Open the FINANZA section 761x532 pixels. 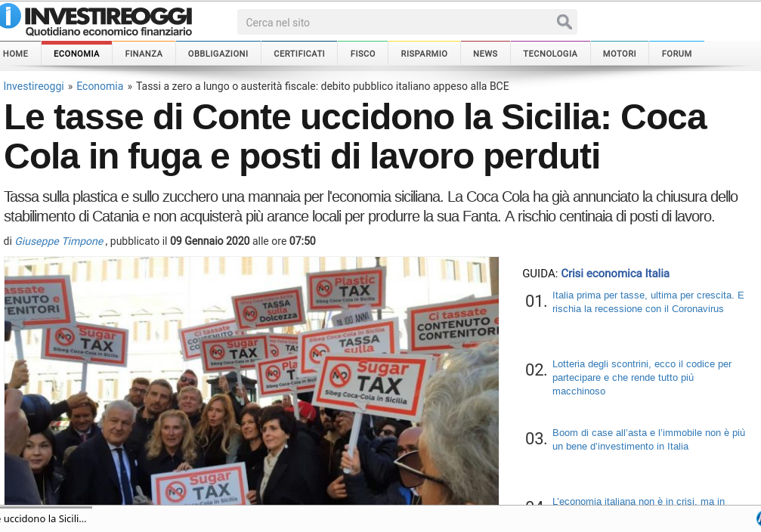(144, 54)
